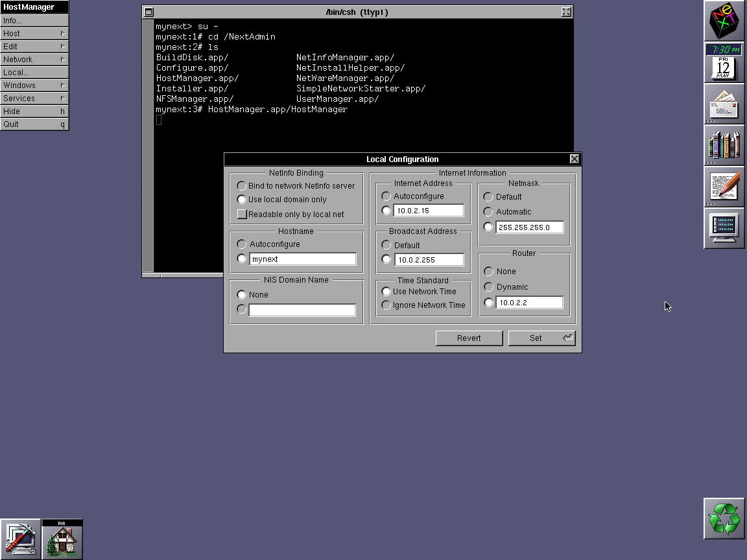Click the calendar showing FRI 12 MAY
747x560 pixels.
(724, 67)
